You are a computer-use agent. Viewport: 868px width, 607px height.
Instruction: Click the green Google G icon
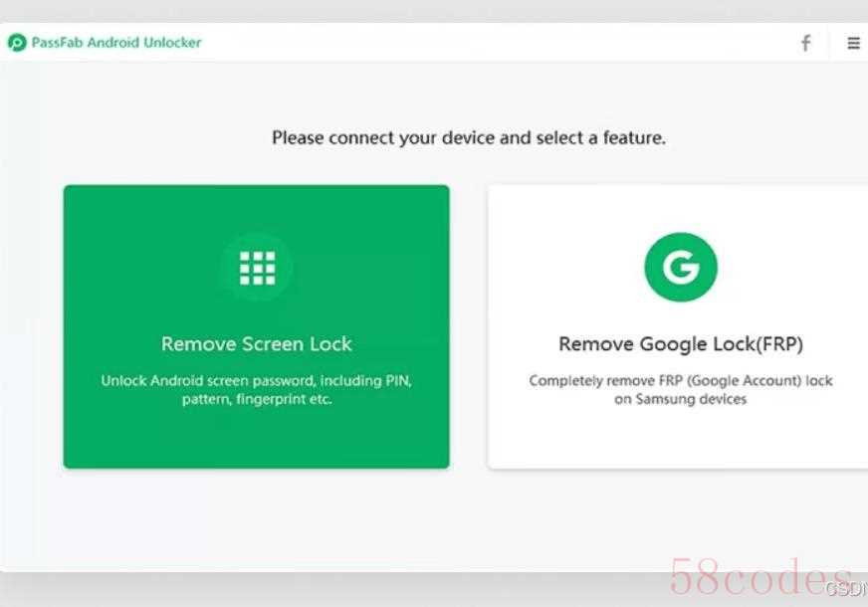click(x=680, y=268)
